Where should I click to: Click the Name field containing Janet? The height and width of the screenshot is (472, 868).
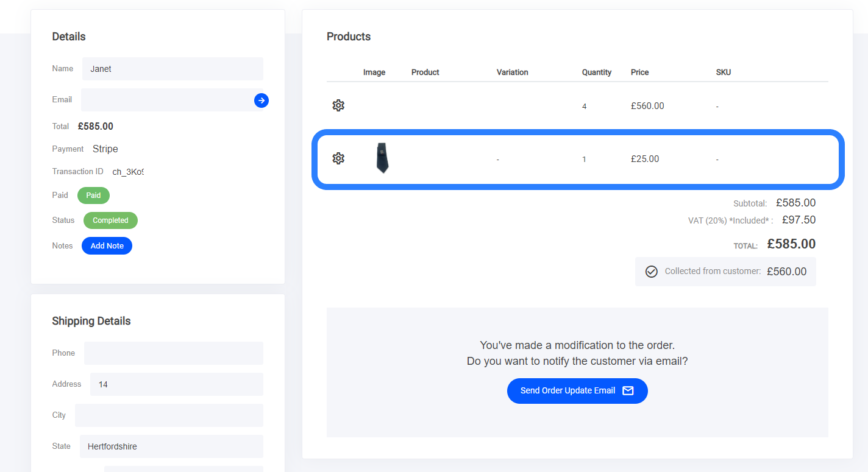173,69
